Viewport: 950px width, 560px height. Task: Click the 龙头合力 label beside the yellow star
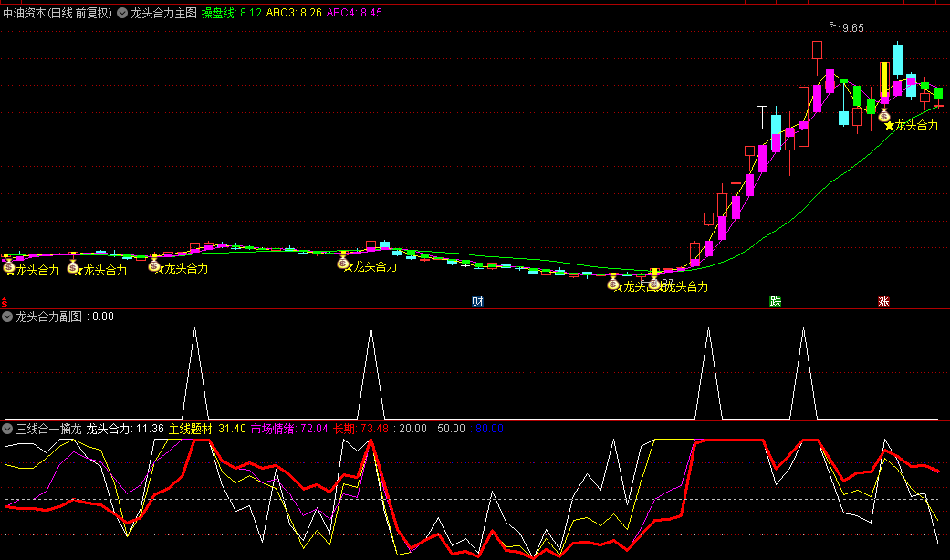point(916,125)
